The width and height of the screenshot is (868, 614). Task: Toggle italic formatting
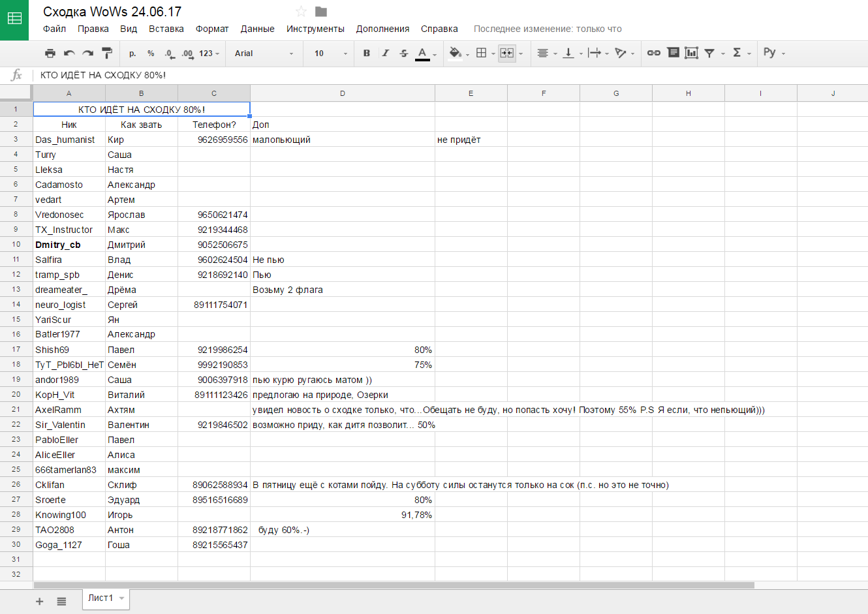(x=385, y=54)
